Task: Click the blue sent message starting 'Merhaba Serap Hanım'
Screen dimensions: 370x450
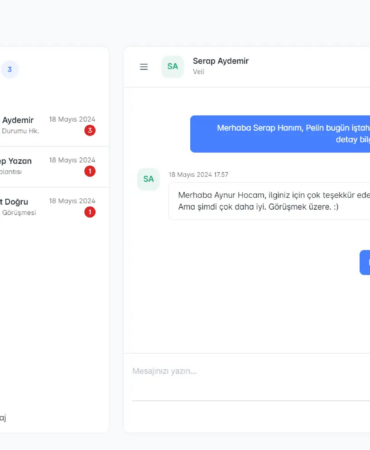Action: pos(280,134)
